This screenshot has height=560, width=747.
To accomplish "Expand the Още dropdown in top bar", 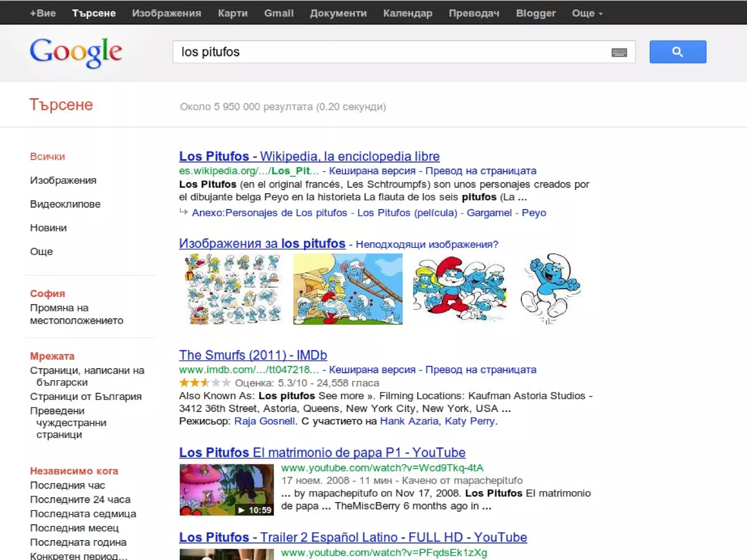I will tap(587, 13).
